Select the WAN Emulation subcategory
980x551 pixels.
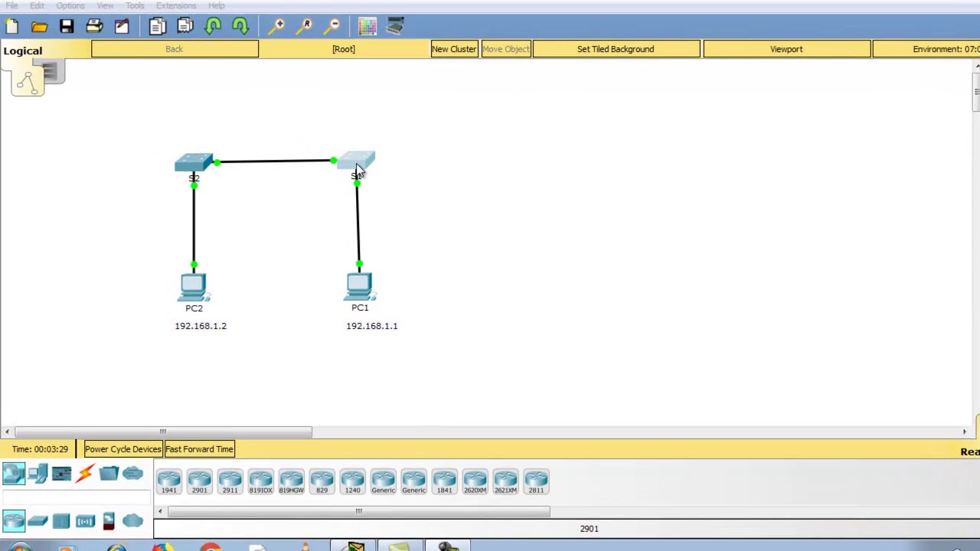[132, 521]
